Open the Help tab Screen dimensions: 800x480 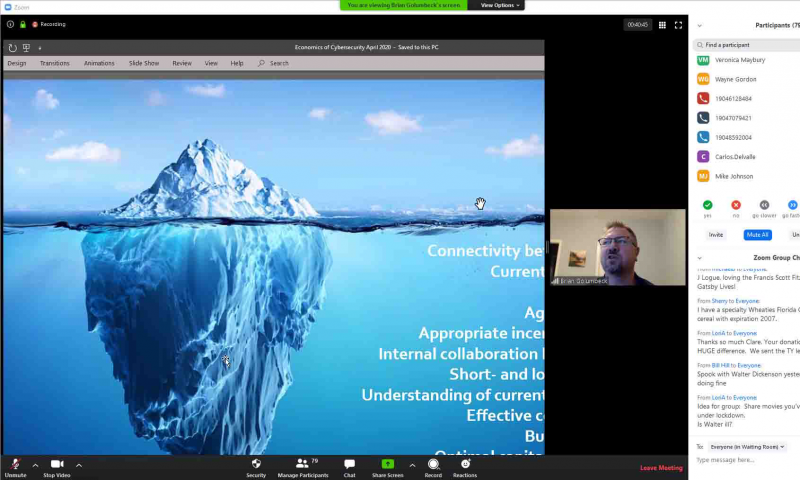pos(237,63)
